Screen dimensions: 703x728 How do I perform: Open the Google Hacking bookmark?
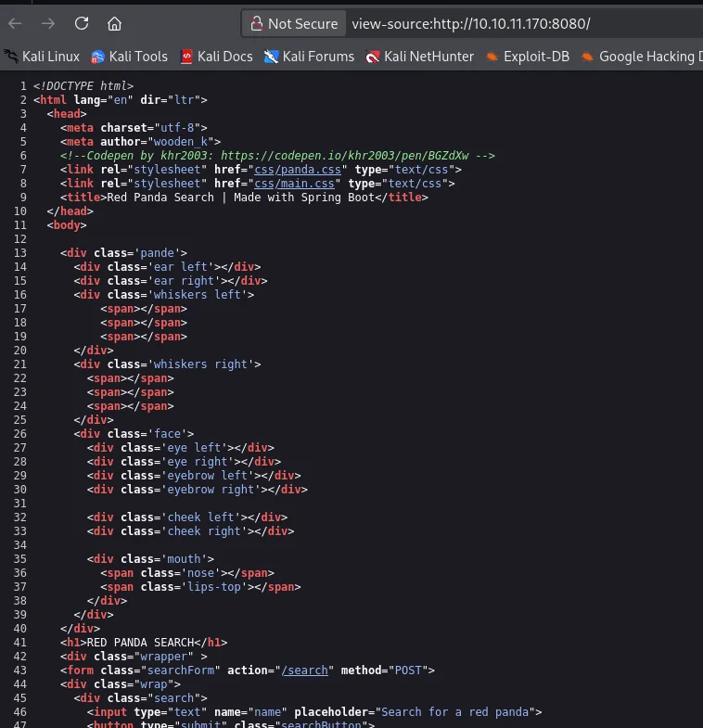[642, 57]
